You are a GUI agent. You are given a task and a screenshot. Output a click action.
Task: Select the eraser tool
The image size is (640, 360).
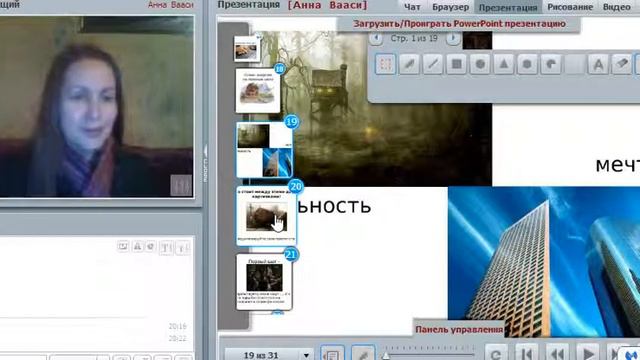point(622,64)
